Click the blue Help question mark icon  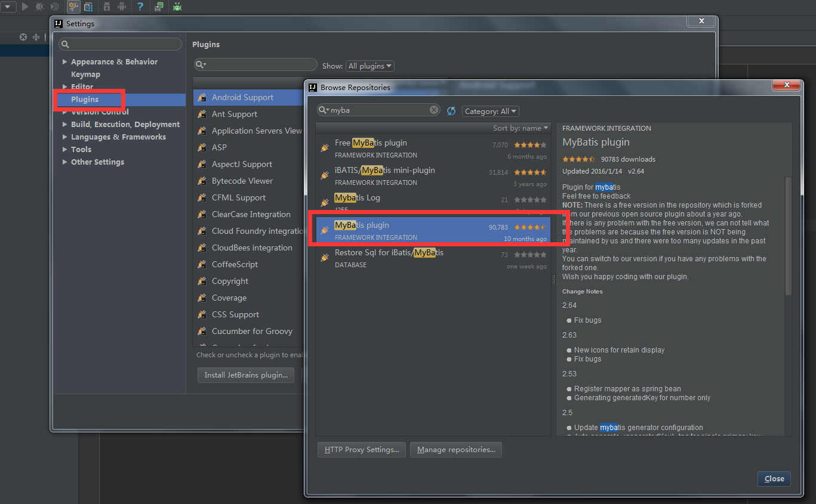[x=140, y=7]
